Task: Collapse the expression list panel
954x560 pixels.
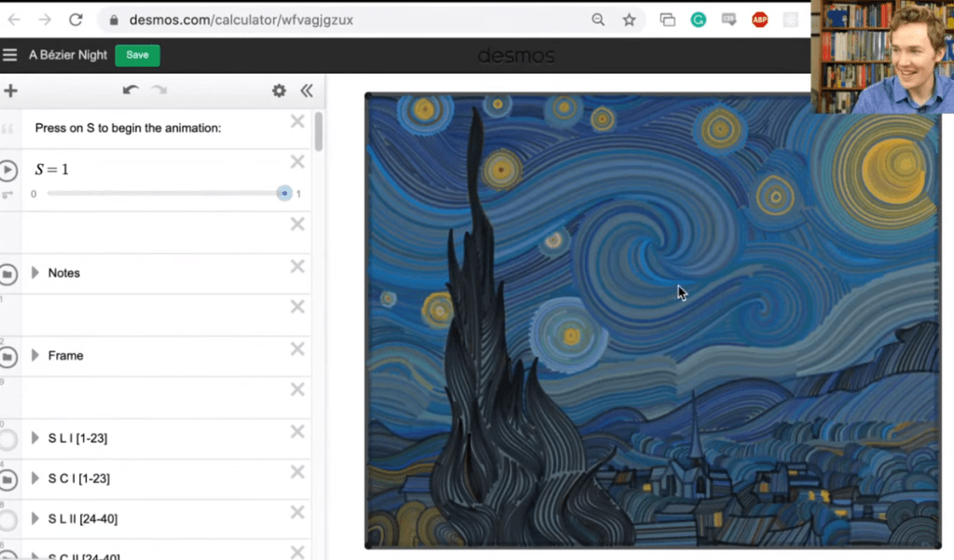Action: click(x=306, y=90)
